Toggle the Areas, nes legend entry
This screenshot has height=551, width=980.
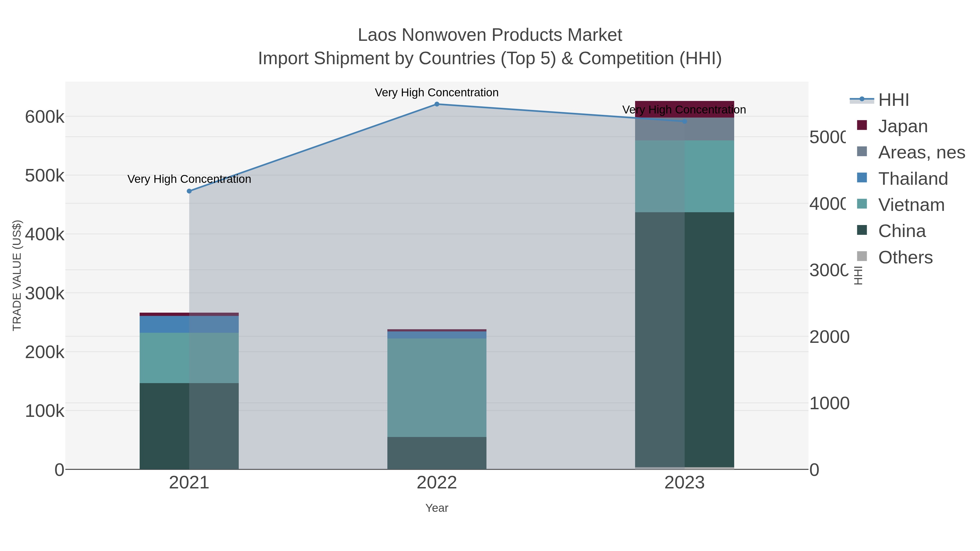(x=911, y=152)
